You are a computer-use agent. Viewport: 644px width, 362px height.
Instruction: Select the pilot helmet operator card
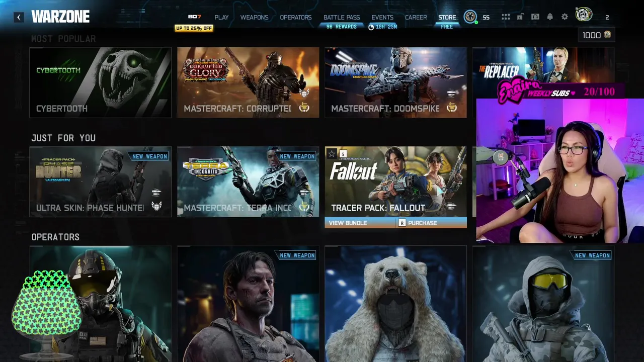(101, 304)
